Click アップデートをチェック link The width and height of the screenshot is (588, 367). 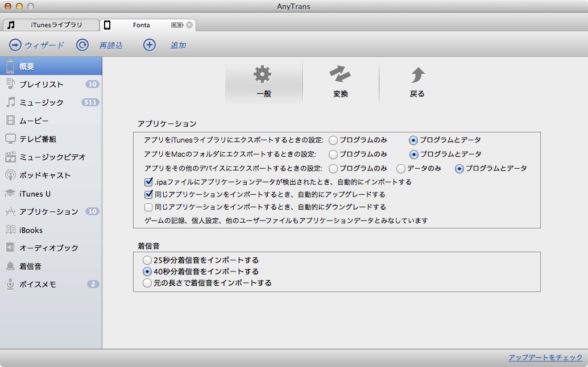click(545, 358)
